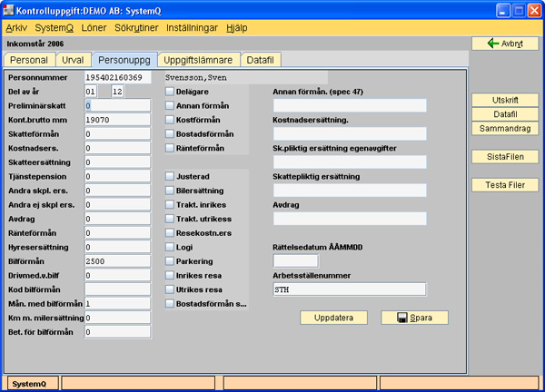Click the Sammandrag button
This screenshot has height=392, width=545.
coord(505,128)
